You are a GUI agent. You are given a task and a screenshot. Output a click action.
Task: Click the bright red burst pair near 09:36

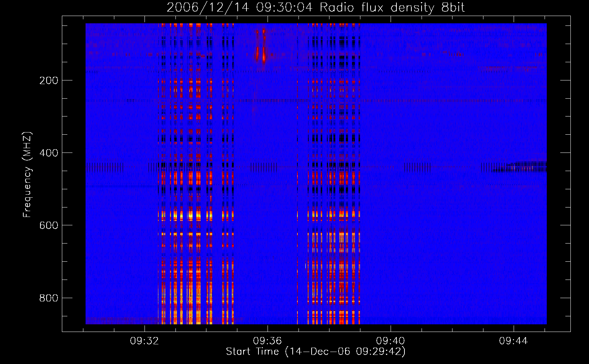(x=261, y=45)
